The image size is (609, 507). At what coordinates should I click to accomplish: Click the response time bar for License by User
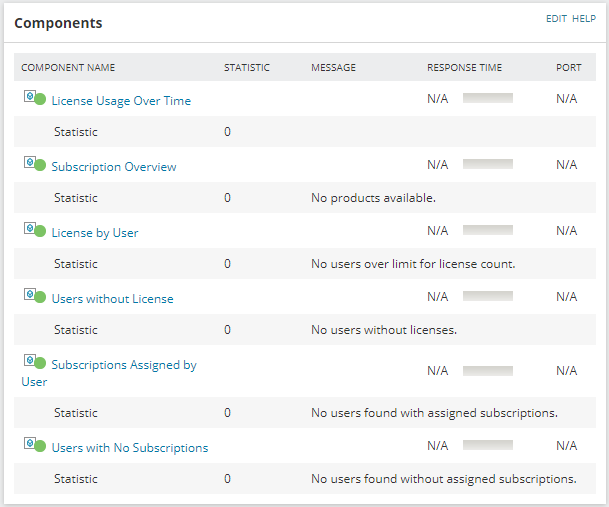488,230
